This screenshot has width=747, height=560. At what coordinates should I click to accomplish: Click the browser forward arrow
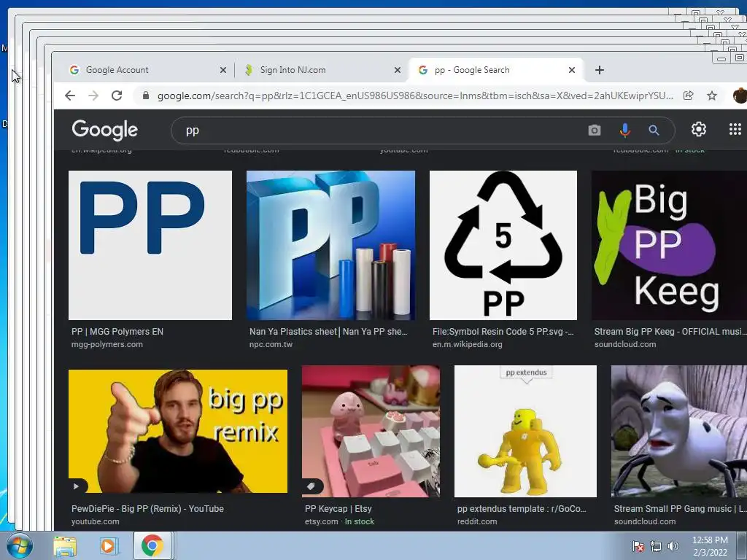[x=93, y=96]
